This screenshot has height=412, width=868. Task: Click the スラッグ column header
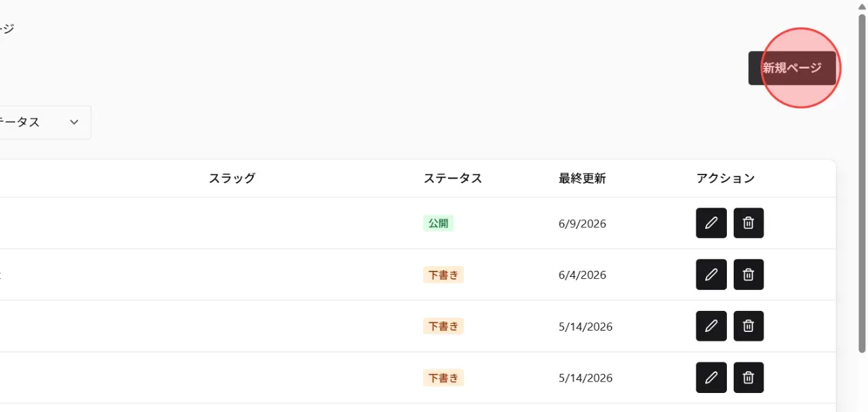tap(232, 179)
